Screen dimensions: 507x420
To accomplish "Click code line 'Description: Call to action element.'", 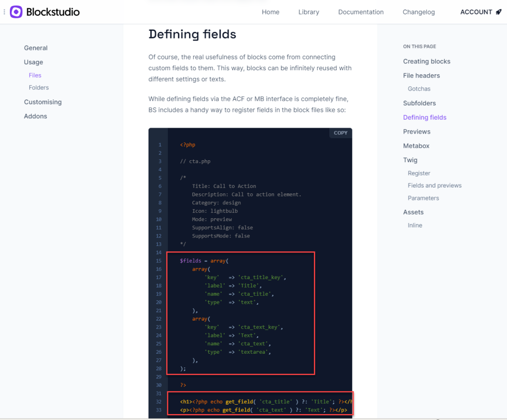I will (247, 194).
